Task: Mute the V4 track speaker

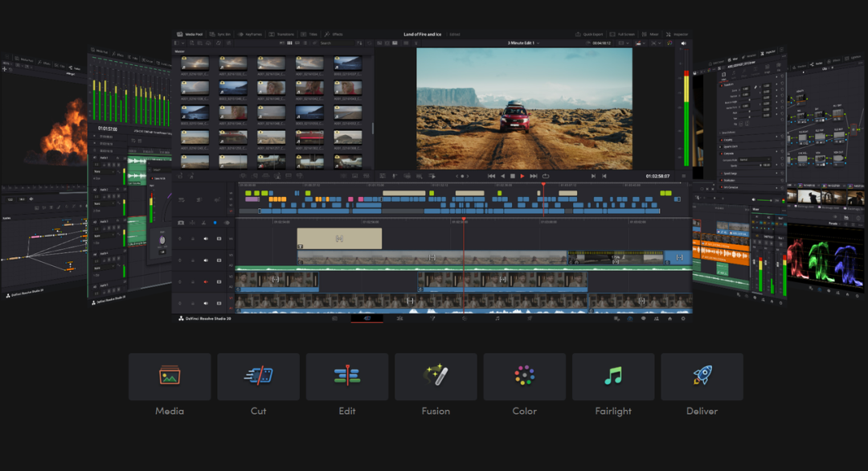Action: (x=206, y=239)
